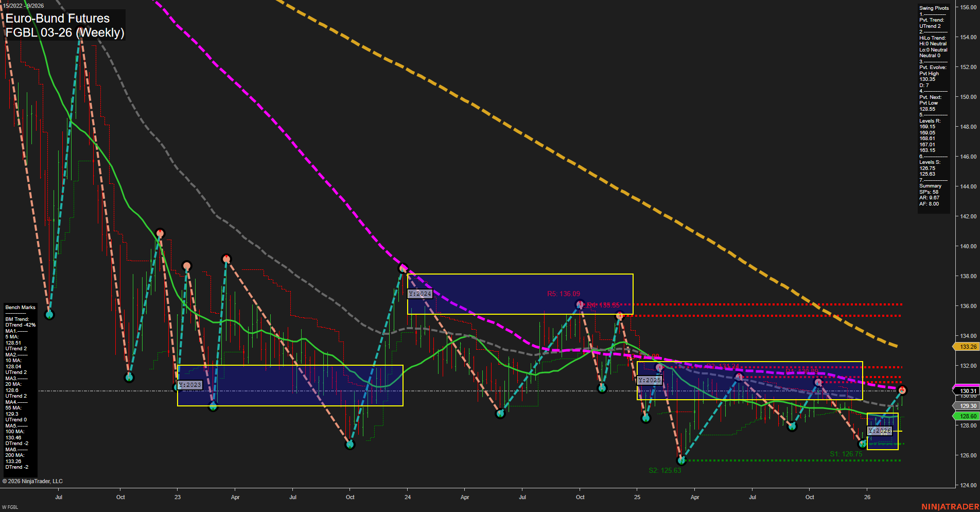Image resolution: width=980 pixels, height=512 pixels.
Task: Click the teal swing pivot dot near Y:2026
Action: (x=862, y=443)
